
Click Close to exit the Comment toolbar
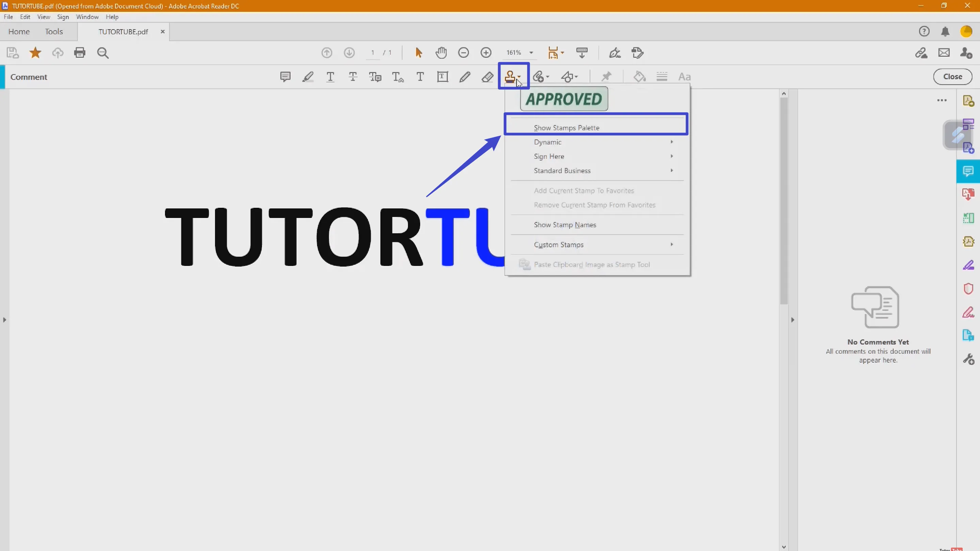pos(953,77)
